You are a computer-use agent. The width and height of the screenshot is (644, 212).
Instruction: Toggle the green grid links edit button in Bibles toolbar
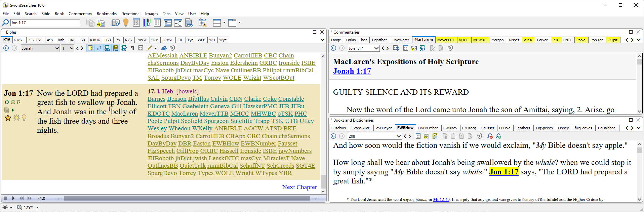coord(124,48)
